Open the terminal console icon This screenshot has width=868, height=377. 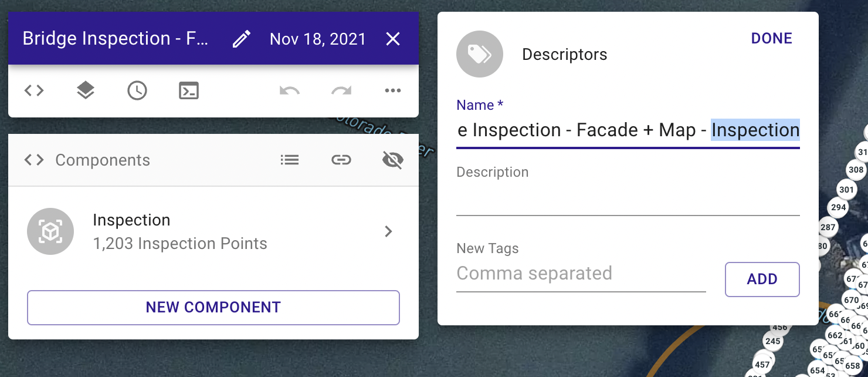(189, 90)
